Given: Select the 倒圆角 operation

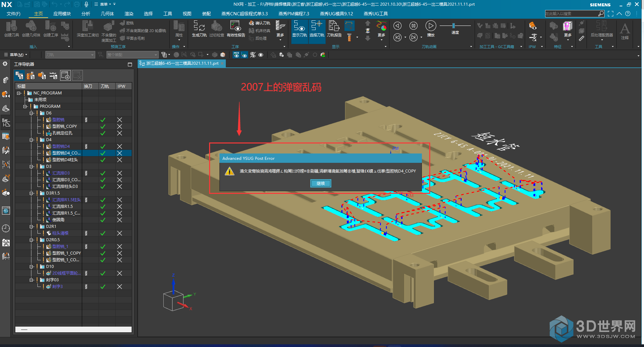Looking at the screenshot, I should 58,220.
